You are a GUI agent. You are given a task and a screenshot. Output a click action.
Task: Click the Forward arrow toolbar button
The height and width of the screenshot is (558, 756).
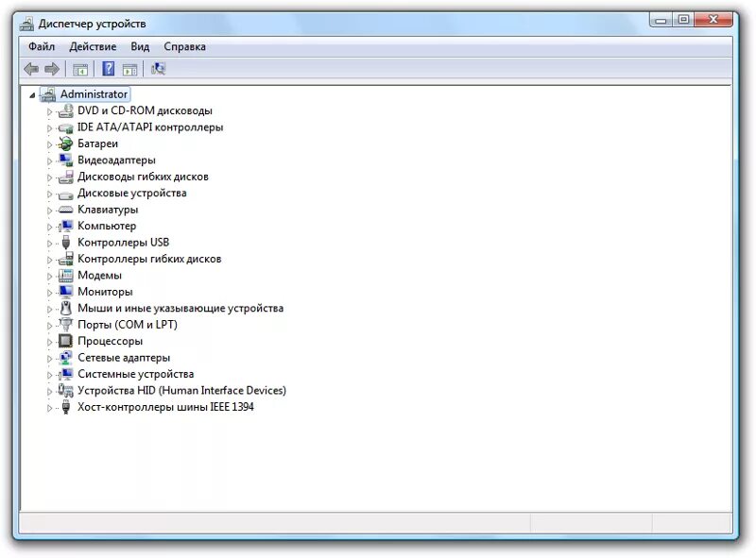point(52,69)
